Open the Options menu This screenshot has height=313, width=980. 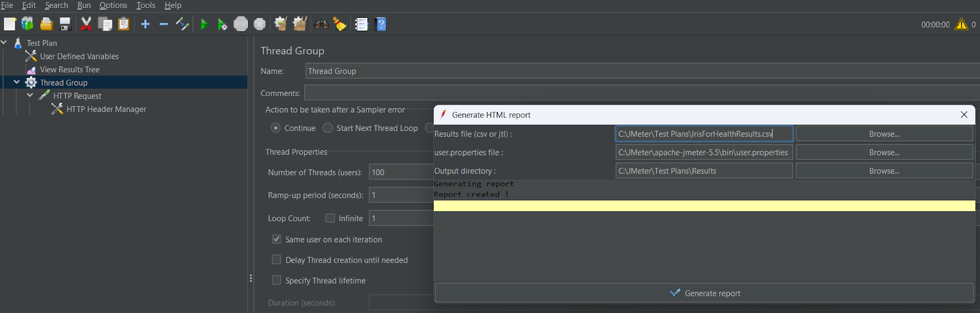pyautogui.click(x=113, y=6)
